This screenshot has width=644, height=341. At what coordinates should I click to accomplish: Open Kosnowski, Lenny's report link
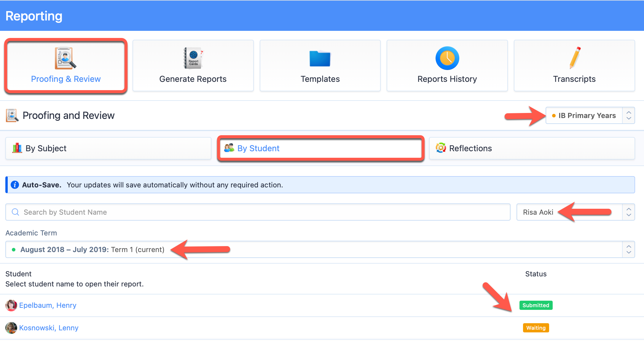tap(49, 328)
